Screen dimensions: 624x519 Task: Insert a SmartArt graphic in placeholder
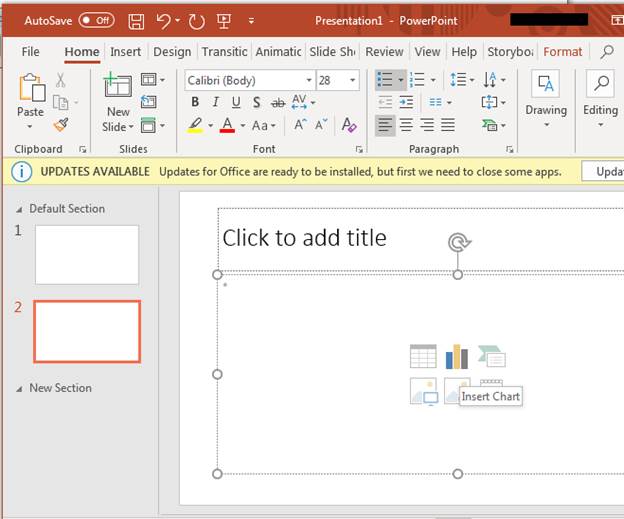(492, 356)
